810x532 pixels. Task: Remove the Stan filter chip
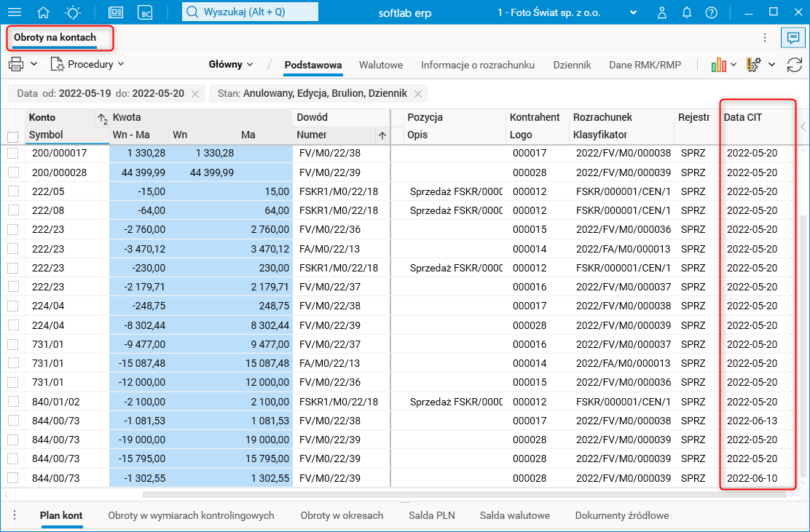(x=418, y=94)
